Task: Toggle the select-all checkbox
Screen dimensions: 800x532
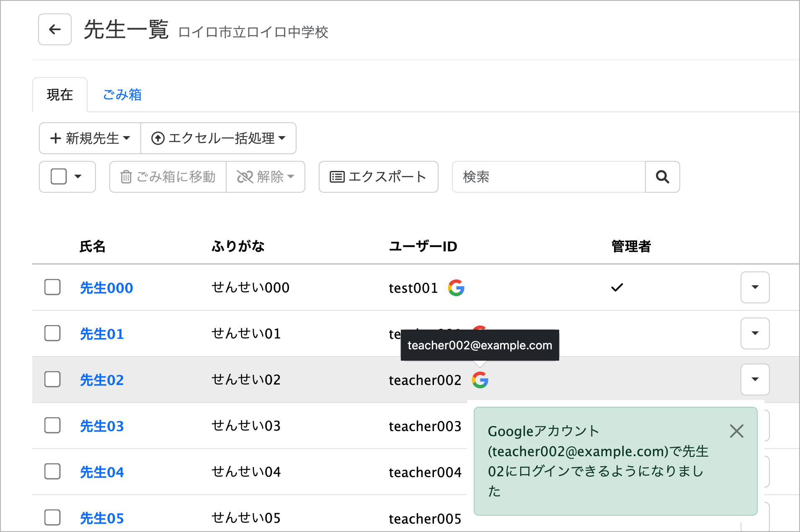Action: point(59,177)
